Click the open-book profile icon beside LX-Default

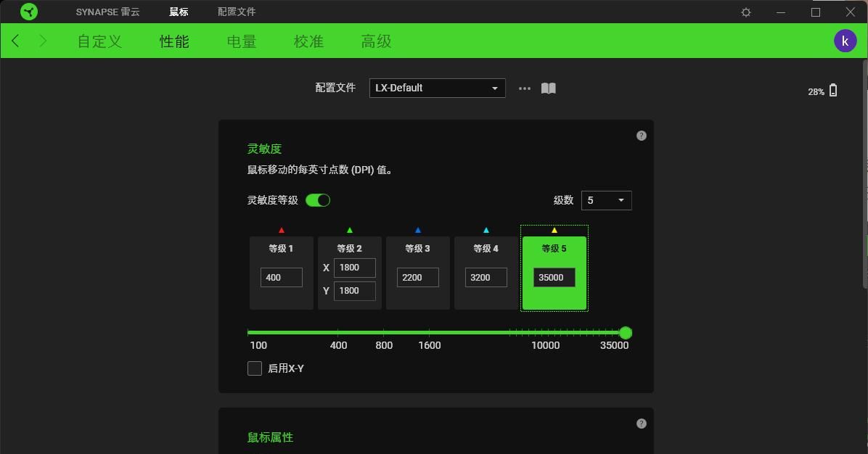pos(548,88)
